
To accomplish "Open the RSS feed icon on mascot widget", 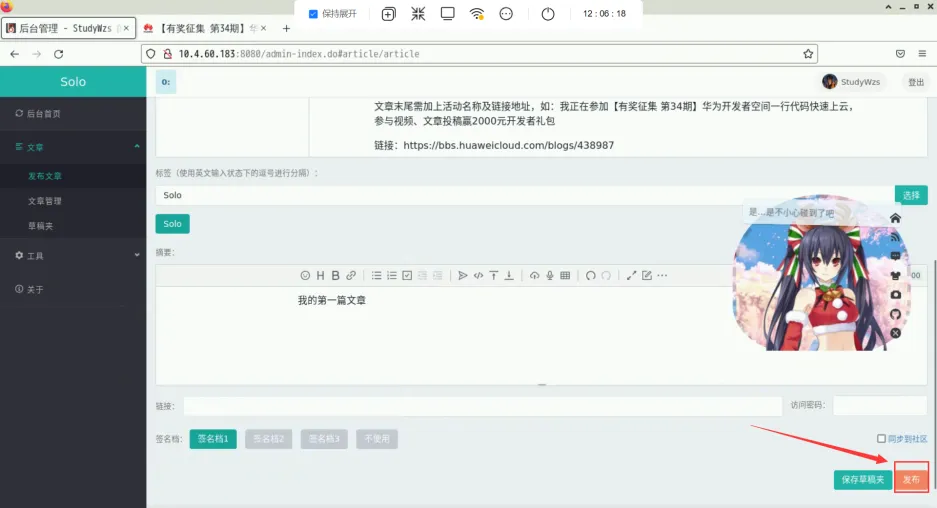I will pyautogui.click(x=895, y=237).
